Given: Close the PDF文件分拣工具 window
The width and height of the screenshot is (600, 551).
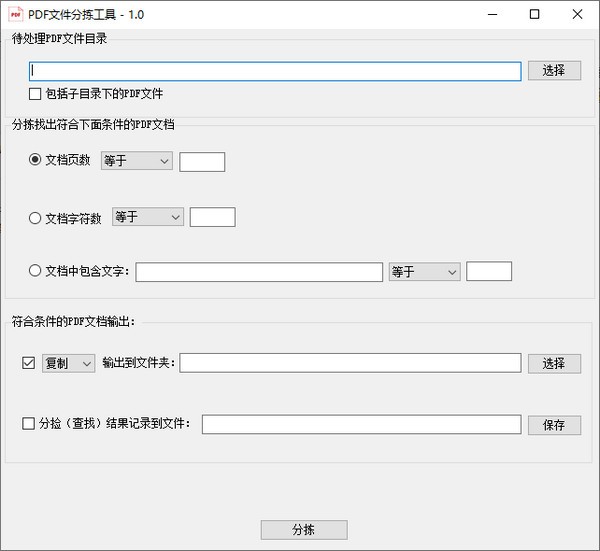Looking at the screenshot, I should pos(577,15).
